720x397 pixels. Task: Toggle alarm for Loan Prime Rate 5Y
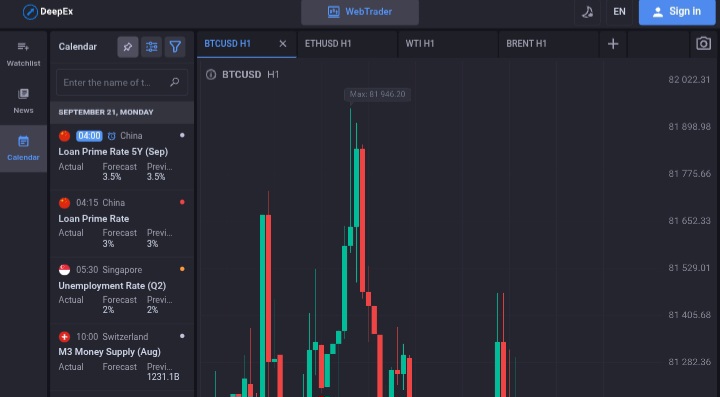pos(112,136)
